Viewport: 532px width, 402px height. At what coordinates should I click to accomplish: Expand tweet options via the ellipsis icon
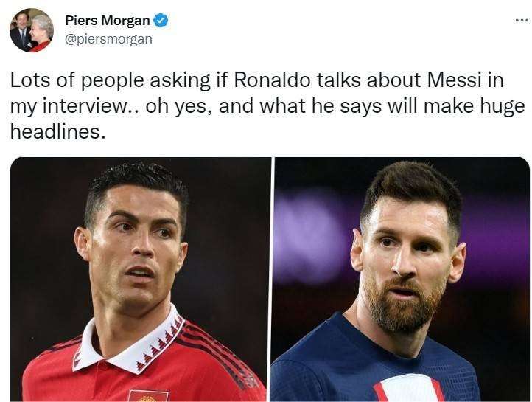(521, 19)
